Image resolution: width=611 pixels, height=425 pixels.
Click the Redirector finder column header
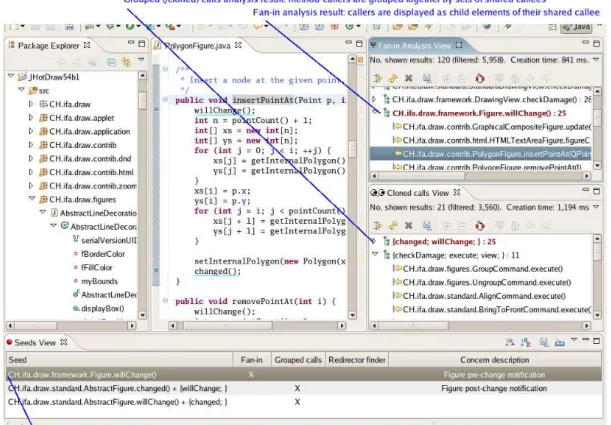[x=357, y=360]
